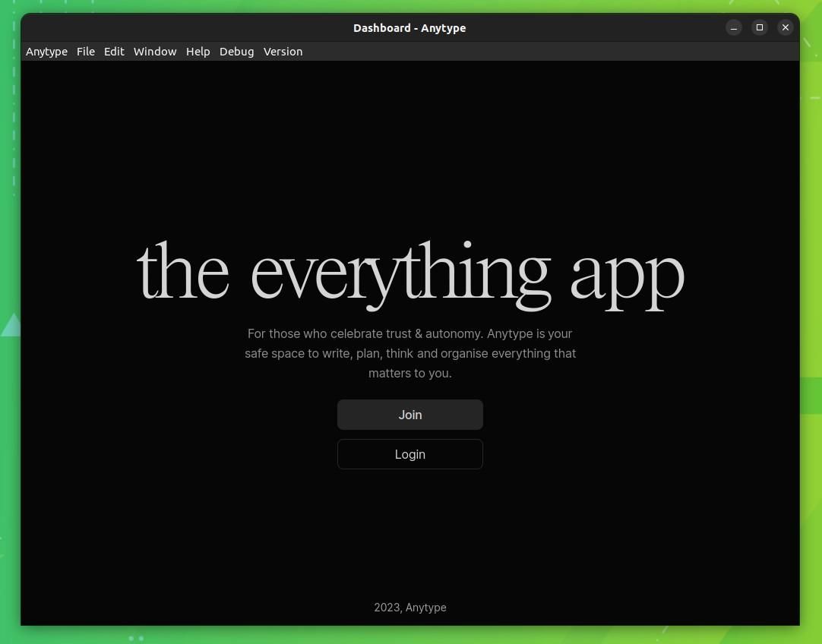Screen dimensions: 822x644
Task: Click the 'Dashboard - Anytype' title bar
Action: click(410, 28)
